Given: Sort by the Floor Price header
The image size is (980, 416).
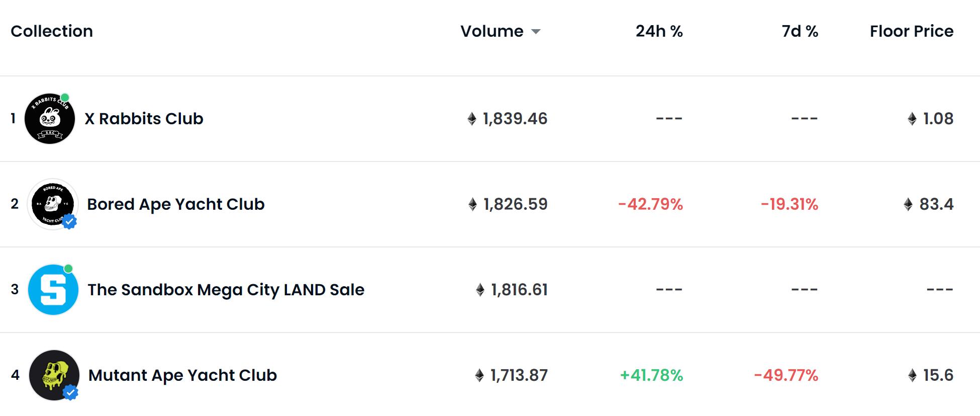Looking at the screenshot, I should pos(911,31).
